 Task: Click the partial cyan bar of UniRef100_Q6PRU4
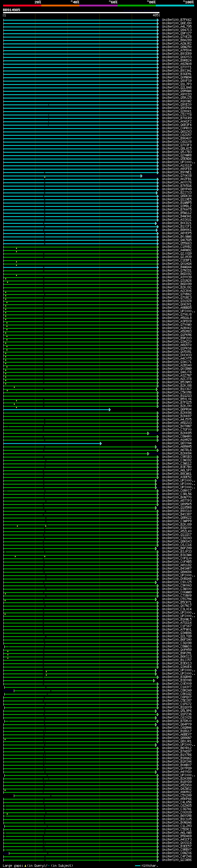pos(57,410)
